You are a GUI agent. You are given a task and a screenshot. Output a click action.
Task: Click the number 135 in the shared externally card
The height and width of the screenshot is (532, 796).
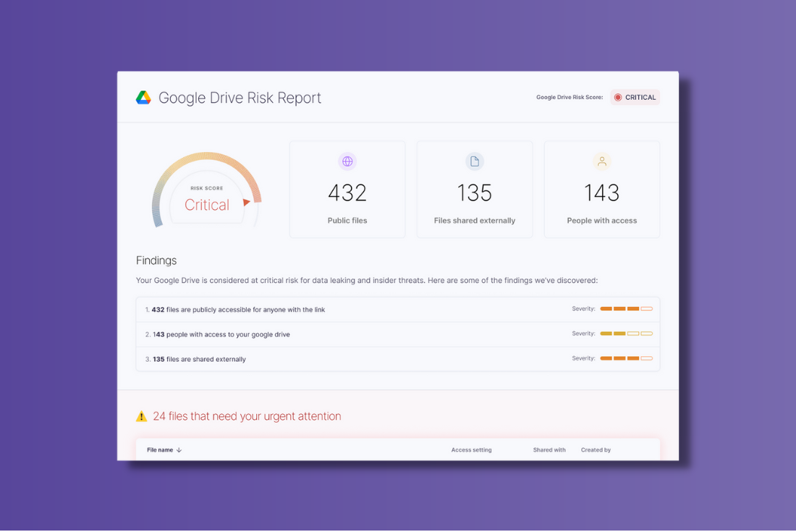pos(475,193)
